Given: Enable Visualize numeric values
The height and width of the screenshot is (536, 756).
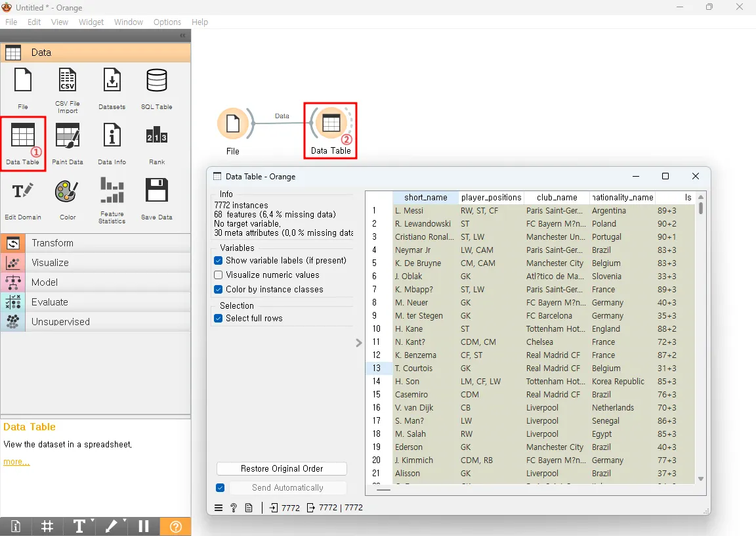Looking at the screenshot, I should click(219, 275).
